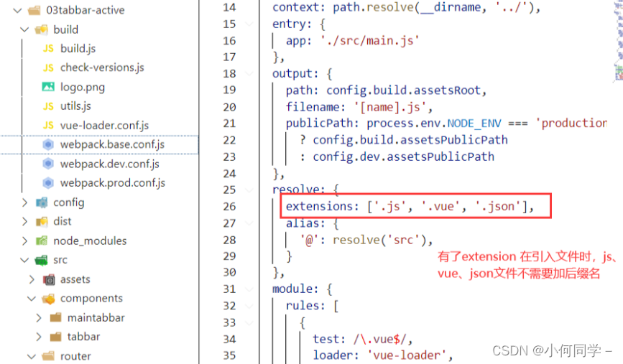Expand the config folder
623x364 pixels.
[24, 202]
